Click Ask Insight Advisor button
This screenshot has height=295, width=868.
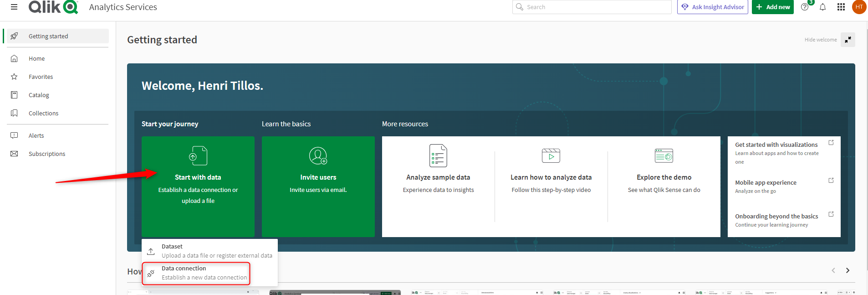[x=712, y=7]
